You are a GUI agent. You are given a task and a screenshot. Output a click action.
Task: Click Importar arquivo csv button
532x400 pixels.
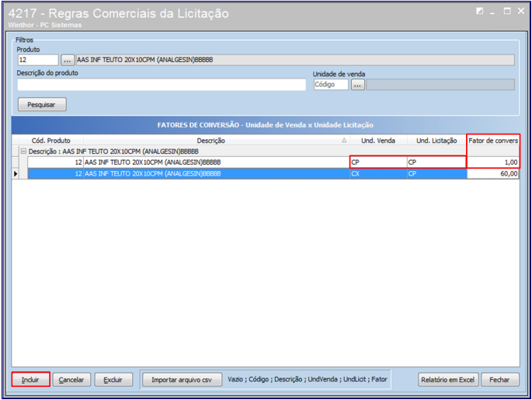[182, 380]
